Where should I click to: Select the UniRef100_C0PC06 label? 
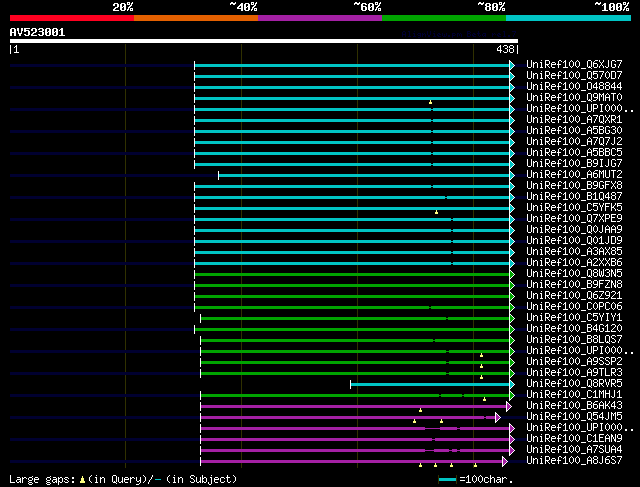[574, 307]
